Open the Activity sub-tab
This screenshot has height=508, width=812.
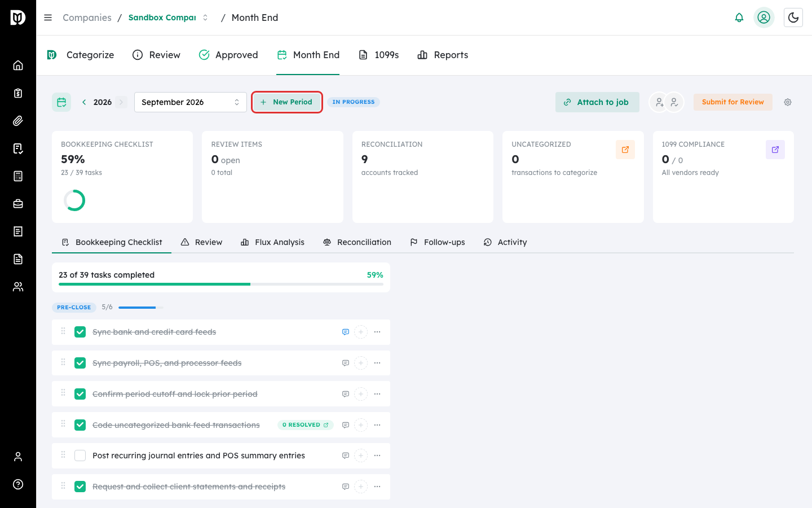505,242
